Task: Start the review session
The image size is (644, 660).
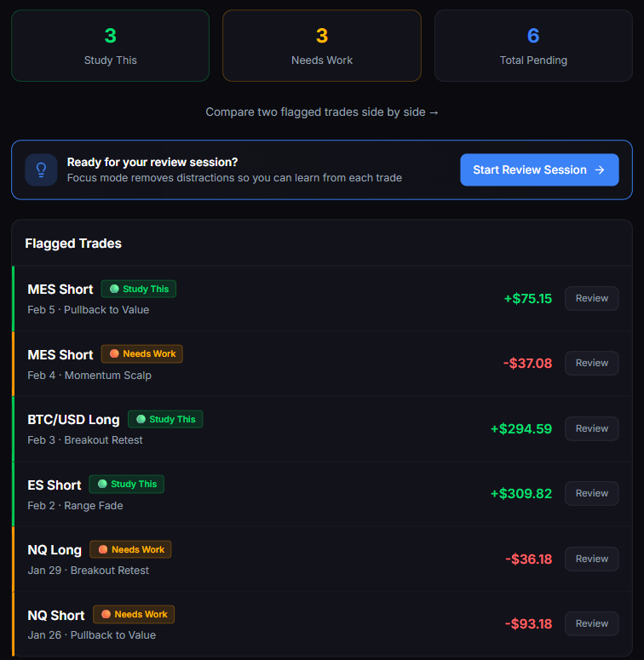Action: [539, 169]
